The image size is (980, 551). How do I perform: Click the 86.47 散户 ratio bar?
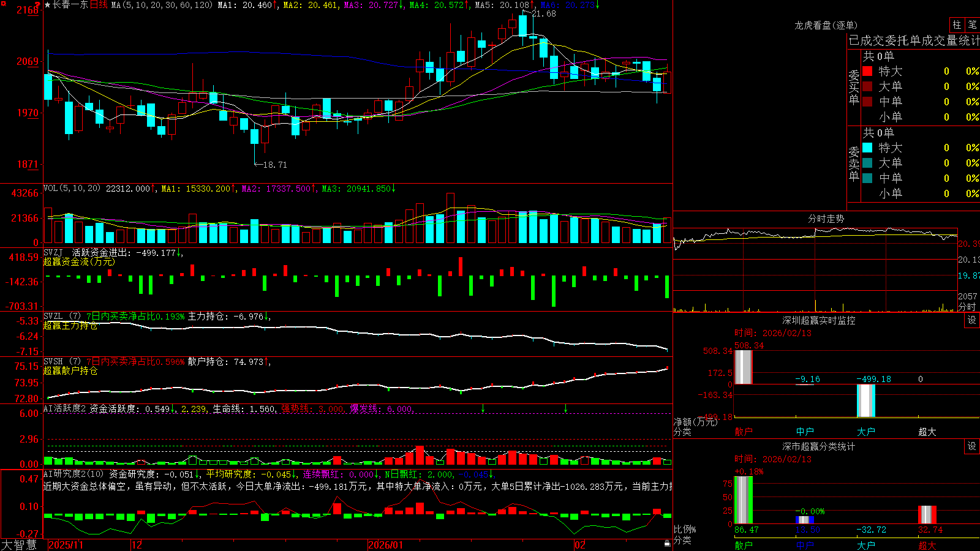coord(744,500)
